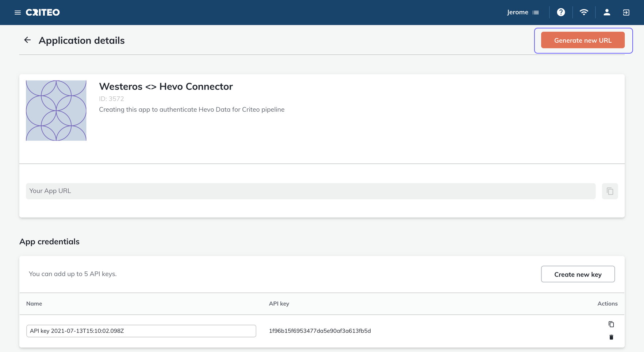644x352 pixels.
Task: Click the Criteo logo
Action: (43, 12)
